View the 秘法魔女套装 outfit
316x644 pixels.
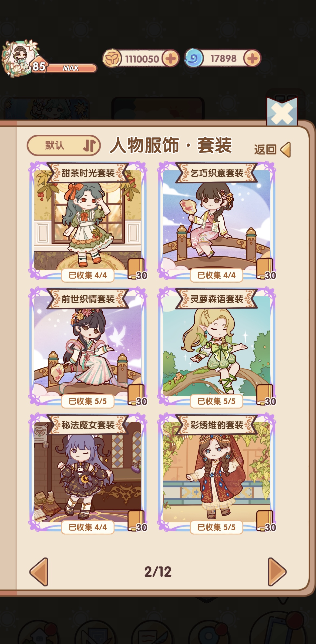(88, 472)
